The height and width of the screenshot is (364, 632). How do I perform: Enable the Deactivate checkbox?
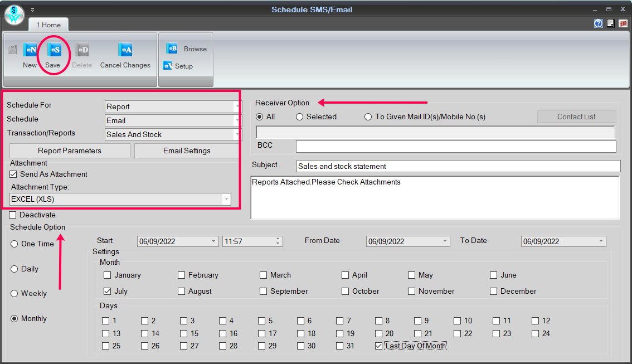[x=13, y=215]
